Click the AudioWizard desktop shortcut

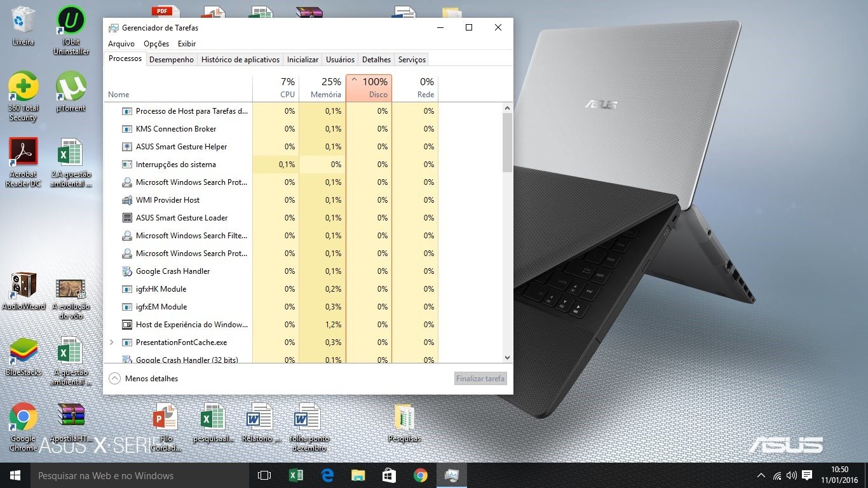pyautogui.click(x=24, y=291)
